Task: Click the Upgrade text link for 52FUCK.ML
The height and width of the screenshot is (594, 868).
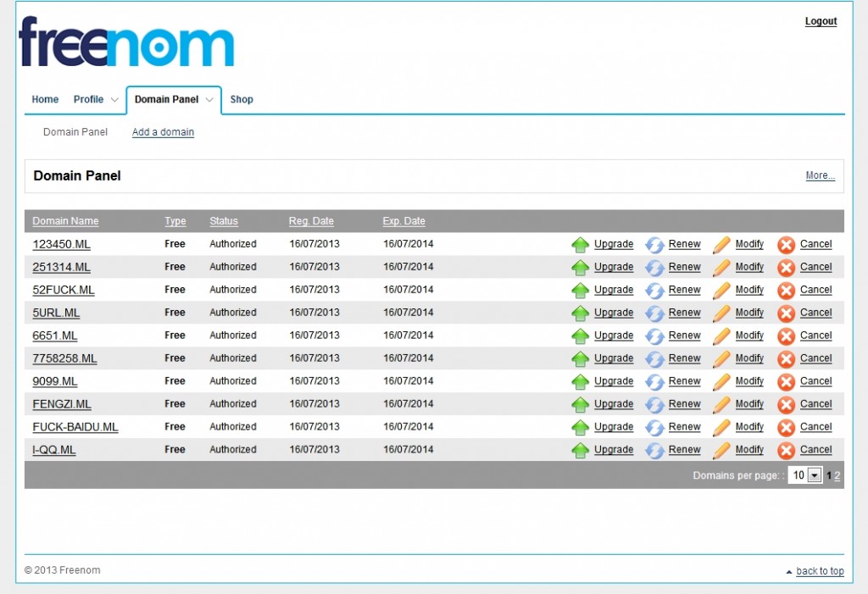Action: coord(614,290)
